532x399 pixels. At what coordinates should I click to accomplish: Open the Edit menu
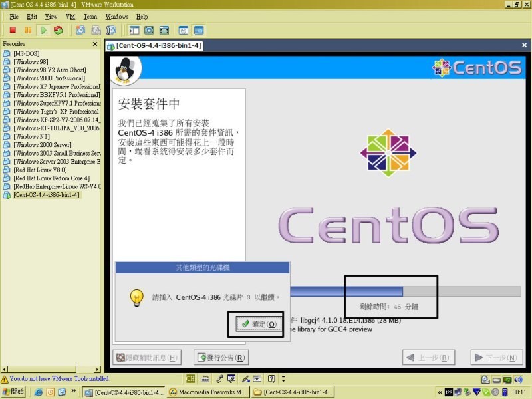coord(32,17)
